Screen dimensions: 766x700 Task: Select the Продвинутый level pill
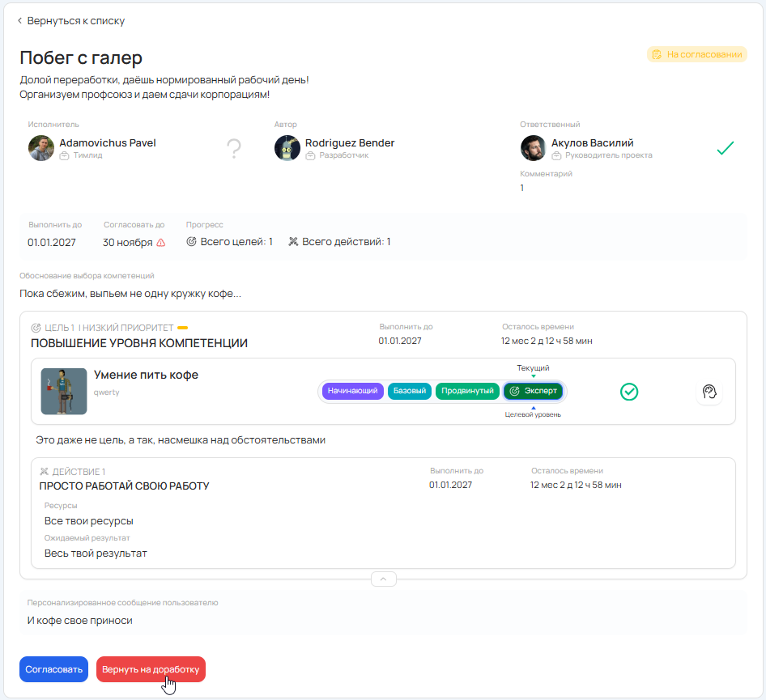pos(467,391)
